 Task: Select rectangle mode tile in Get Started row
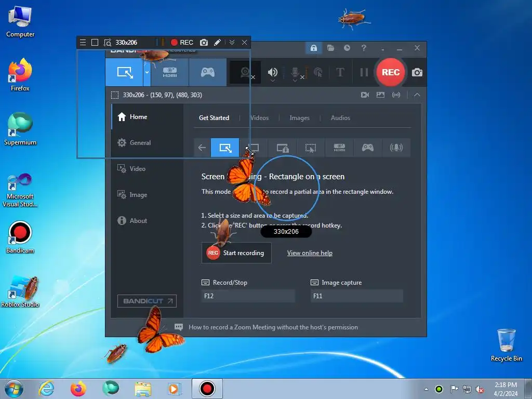225,148
